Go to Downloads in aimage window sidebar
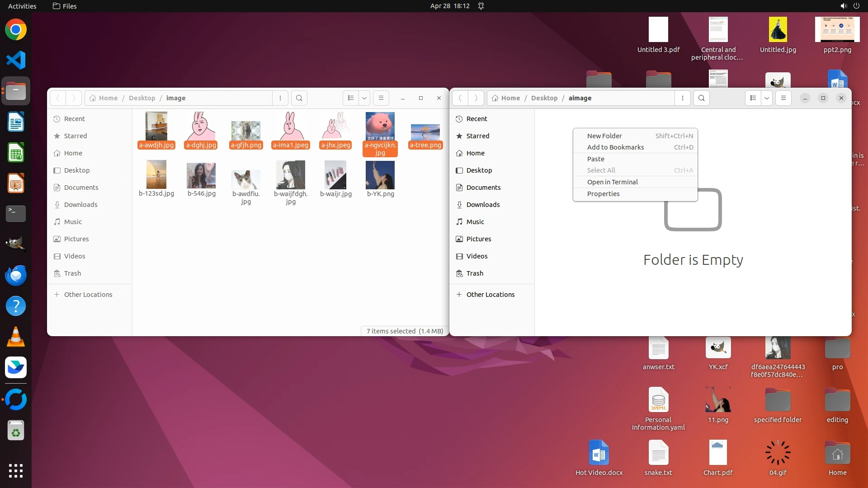This screenshot has height=488, width=868. pos(483,205)
